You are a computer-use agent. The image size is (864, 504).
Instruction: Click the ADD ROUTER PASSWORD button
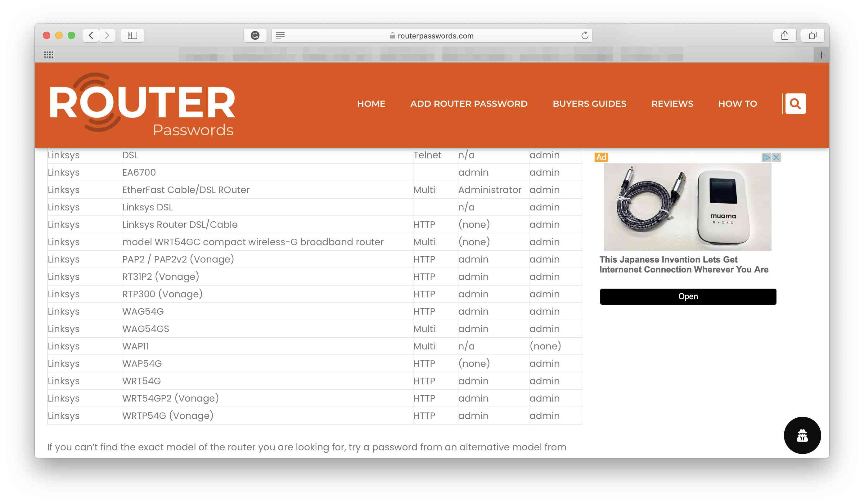[469, 104]
